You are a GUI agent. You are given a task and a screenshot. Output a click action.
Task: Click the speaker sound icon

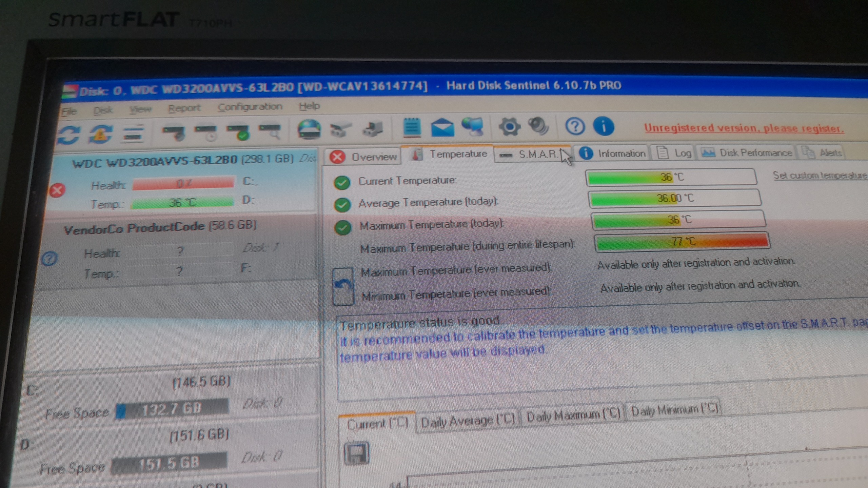(x=539, y=126)
